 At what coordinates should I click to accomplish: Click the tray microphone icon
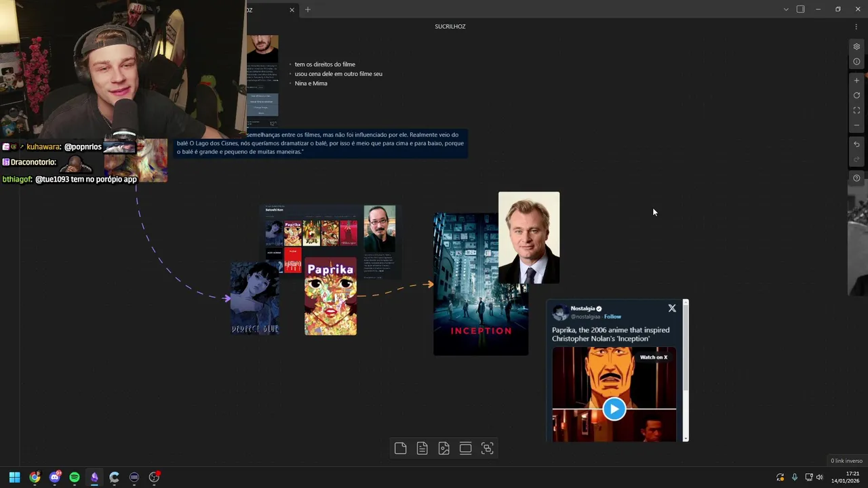tap(795, 477)
